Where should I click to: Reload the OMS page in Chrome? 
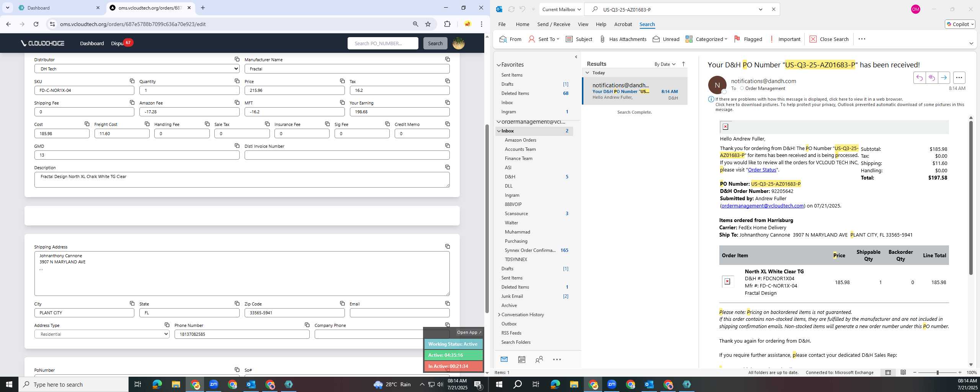pyautogui.click(x=36, y=24)
